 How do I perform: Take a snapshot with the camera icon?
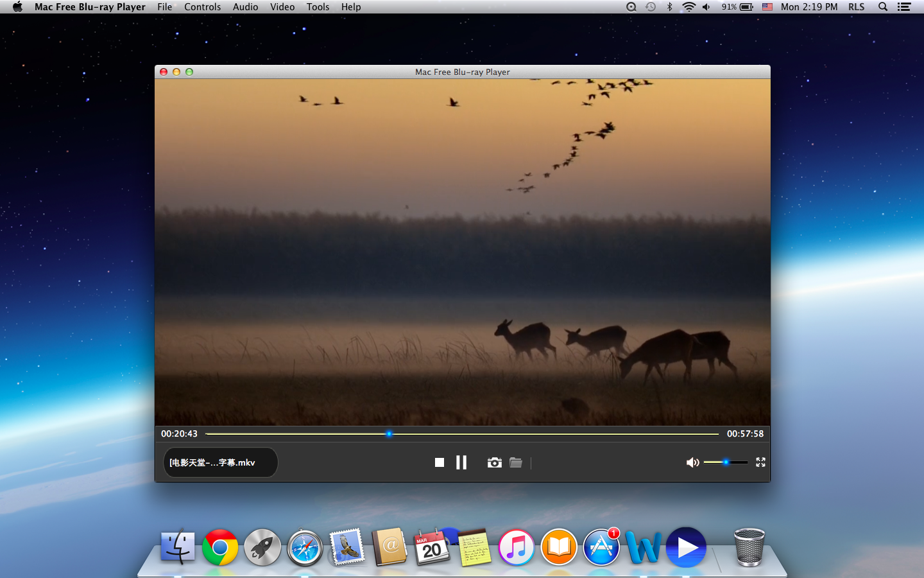click(x=494, y=462)
